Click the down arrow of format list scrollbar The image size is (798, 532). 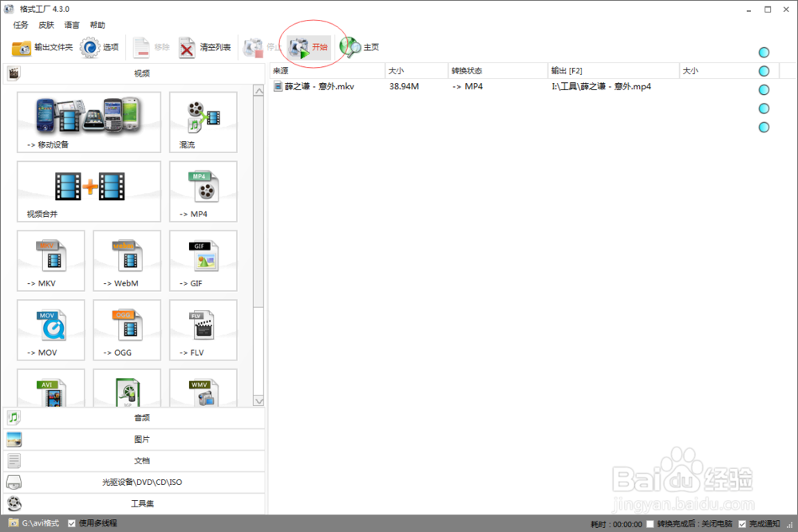pyautogui.click(x=259, y=400)
